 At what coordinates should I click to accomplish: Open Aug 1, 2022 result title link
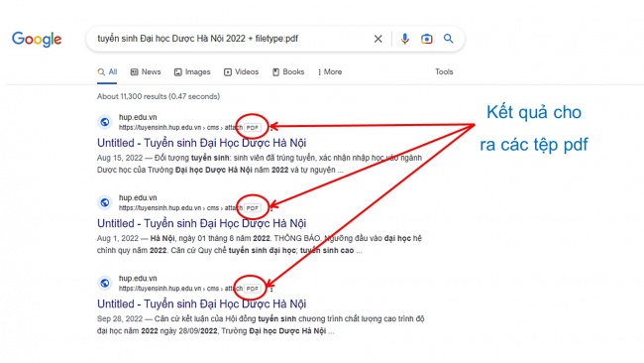(x=202, y=223)
